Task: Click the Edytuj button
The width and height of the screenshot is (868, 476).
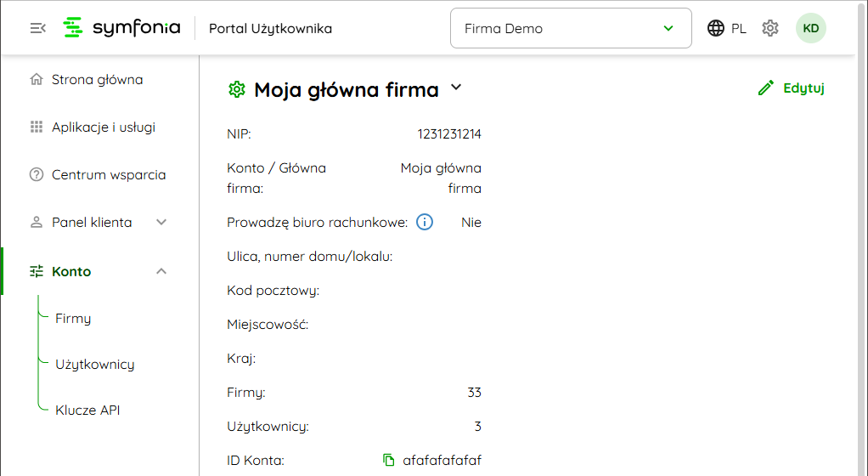Action: [x=791, y=88]
